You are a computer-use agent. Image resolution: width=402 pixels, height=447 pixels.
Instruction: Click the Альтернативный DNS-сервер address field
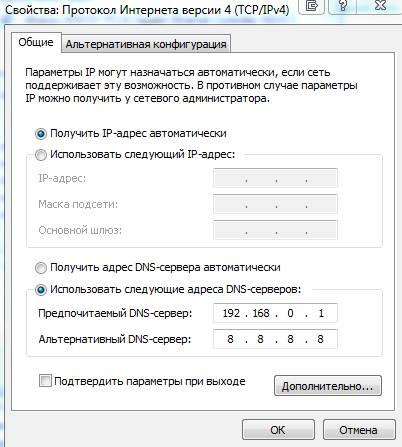point(275,339)
